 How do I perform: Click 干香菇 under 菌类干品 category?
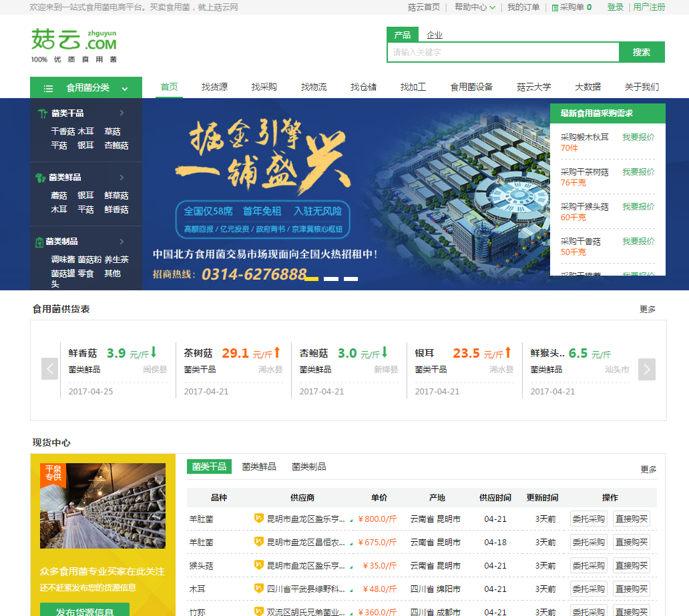pos(63,131)
